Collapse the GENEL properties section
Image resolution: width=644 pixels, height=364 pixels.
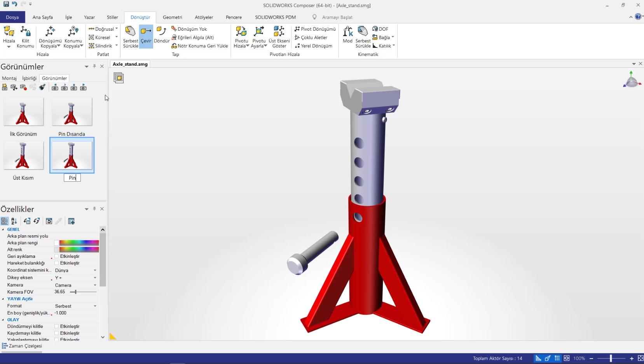3,229
